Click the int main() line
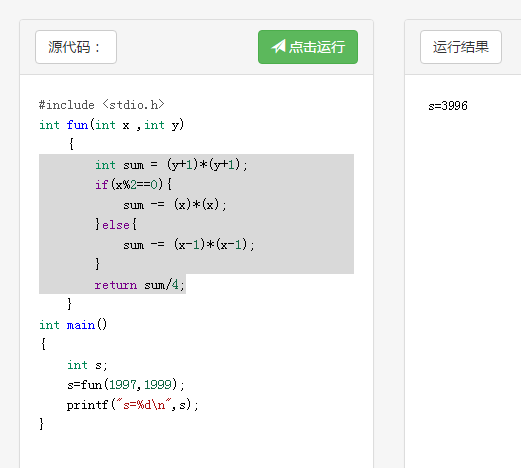This screenshot has width=521, height=468. (73, 325)
